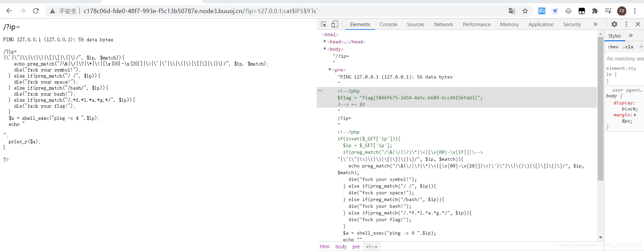Close the DevTools panel
The height and width of the screenshot is (251, 644).
pos(638,24)
